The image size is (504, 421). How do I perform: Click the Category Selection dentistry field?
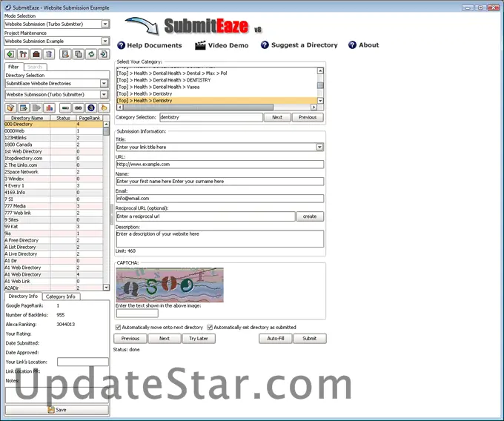coord(211,117)
